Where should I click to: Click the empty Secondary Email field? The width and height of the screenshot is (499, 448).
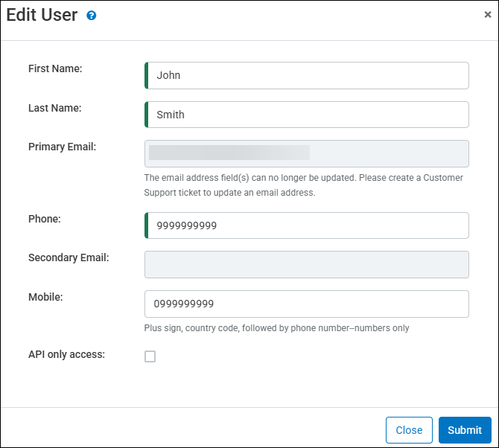(x=307, y=264)
